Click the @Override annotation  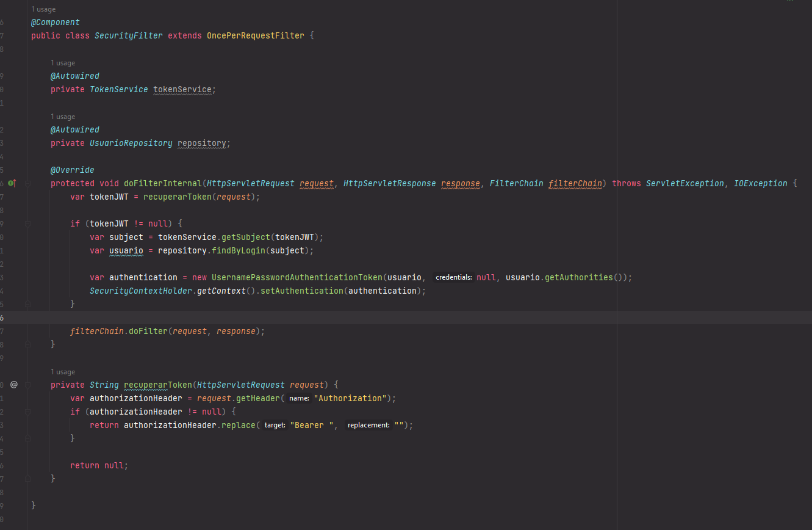click(73, 170)
